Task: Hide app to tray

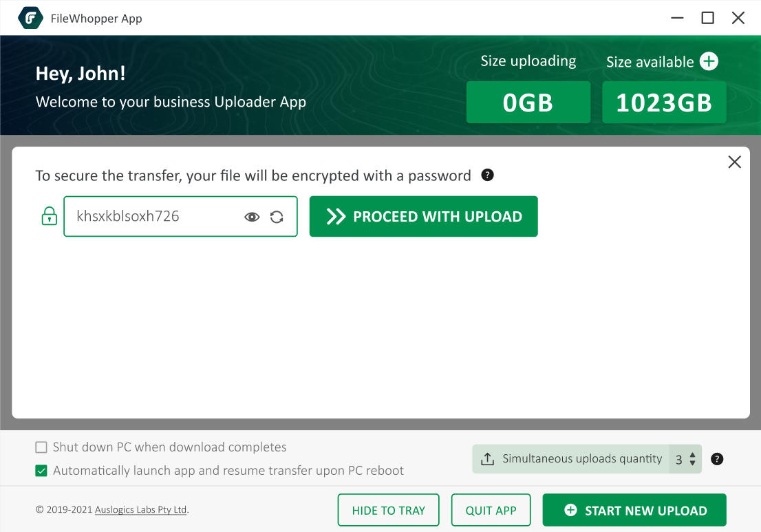Action: click(x=388, y=510)
